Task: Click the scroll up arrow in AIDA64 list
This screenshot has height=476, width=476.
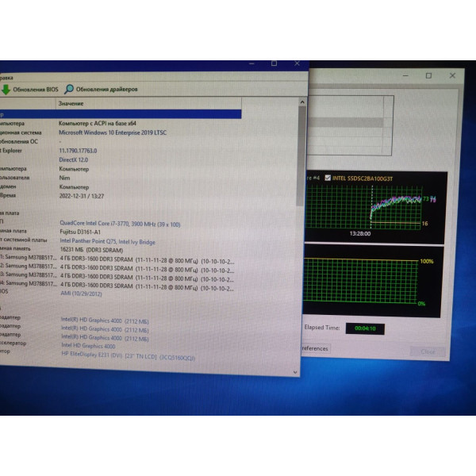Action: pos(302,102)
